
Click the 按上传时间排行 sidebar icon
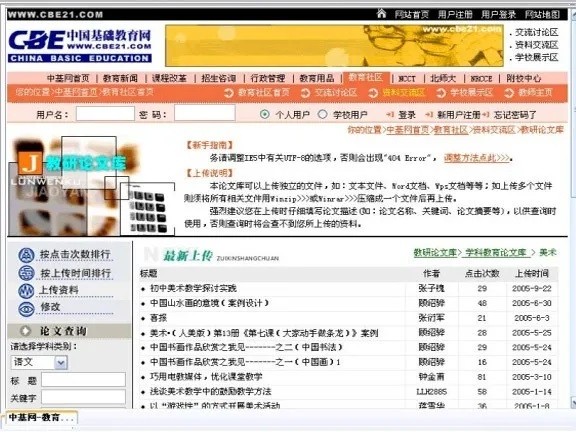26,273
